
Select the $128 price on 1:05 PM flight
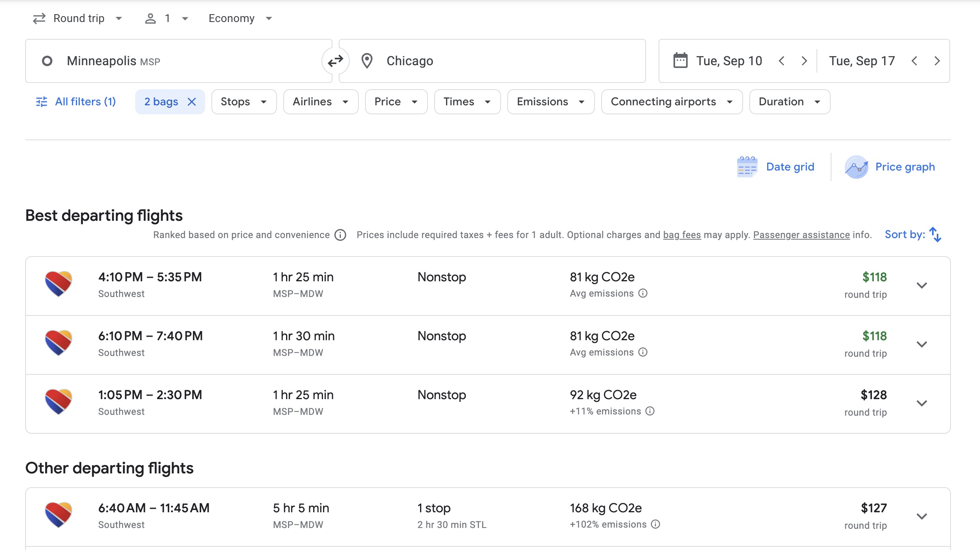point(874,395)
